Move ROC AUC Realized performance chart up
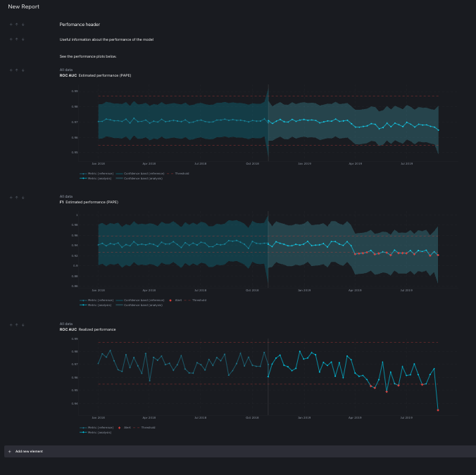This screenshot has width=476, height=475. coord(17,325)
